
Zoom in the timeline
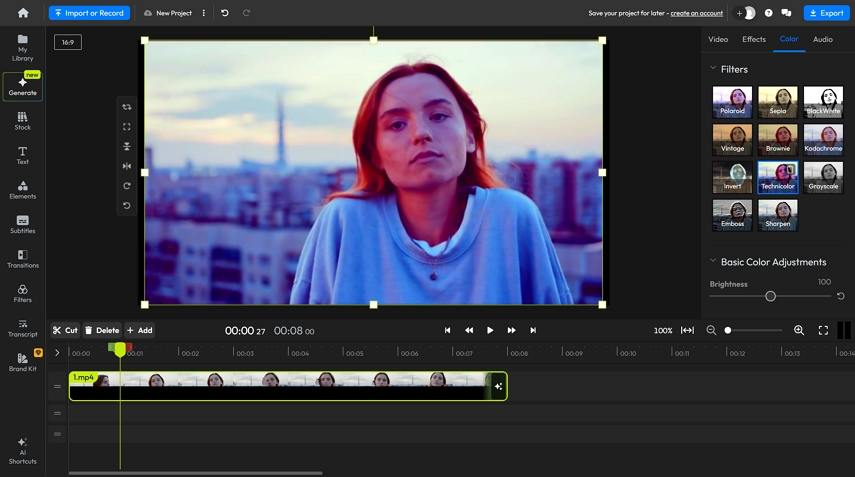[799, 330]
